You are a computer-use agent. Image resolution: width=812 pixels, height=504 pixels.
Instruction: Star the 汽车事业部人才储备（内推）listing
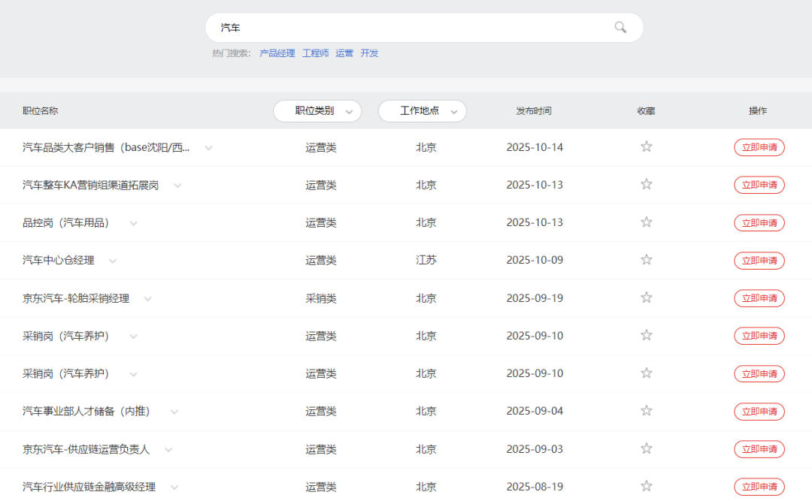click(646, 411)
